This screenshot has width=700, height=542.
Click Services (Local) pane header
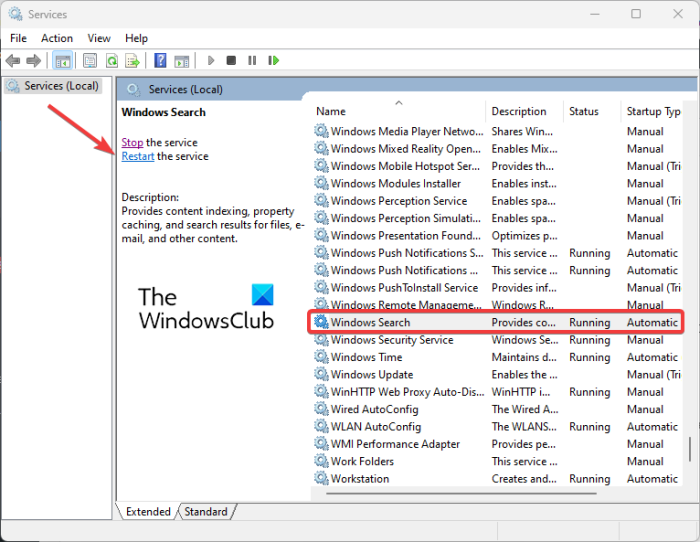click(186, 89)
